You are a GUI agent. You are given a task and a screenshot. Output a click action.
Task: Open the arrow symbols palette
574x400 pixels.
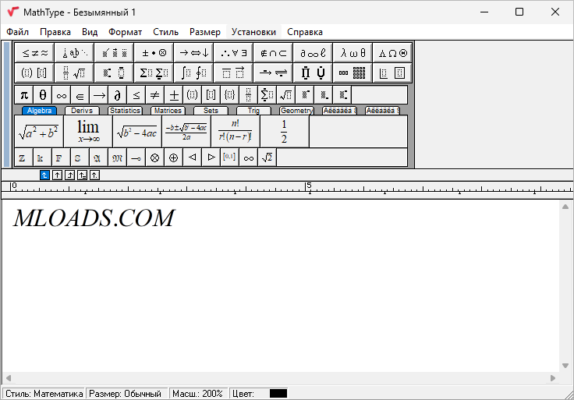tap(194, 53)
